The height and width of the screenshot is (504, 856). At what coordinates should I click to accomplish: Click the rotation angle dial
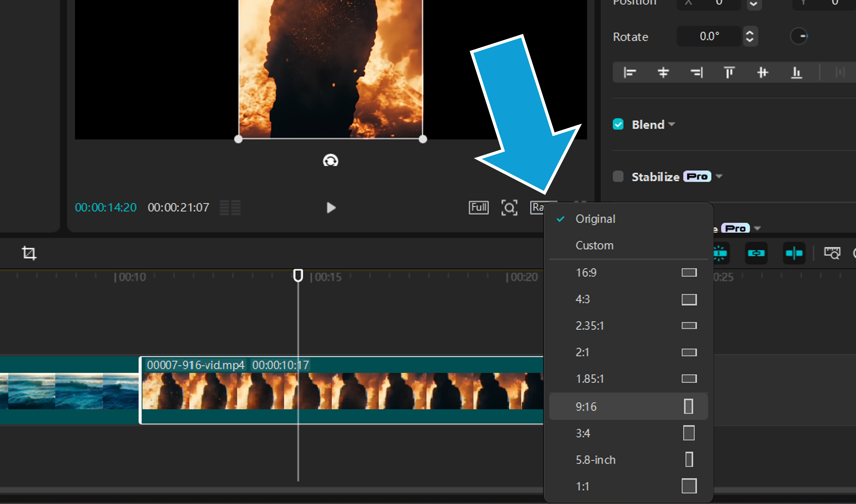tap(799, 36)
